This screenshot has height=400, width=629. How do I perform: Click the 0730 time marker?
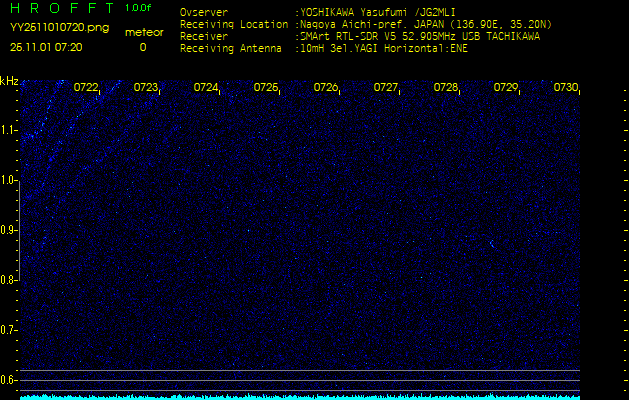[x=566, y=88]
